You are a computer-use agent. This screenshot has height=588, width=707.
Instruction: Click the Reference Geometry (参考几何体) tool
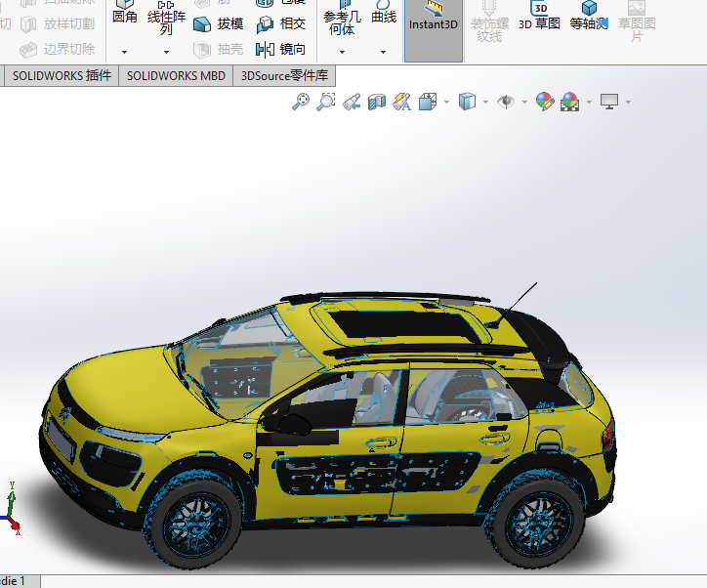pos(342,18)
